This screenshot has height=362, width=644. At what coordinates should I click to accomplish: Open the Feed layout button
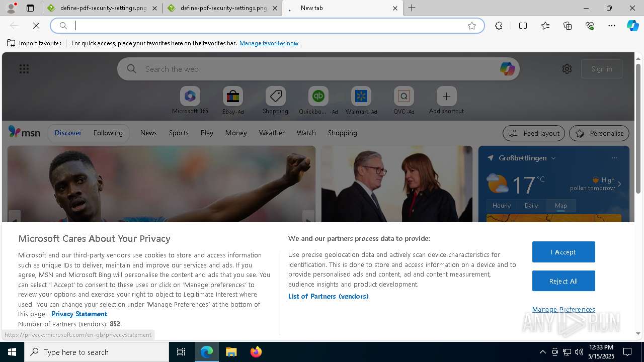tap(534, 133)
